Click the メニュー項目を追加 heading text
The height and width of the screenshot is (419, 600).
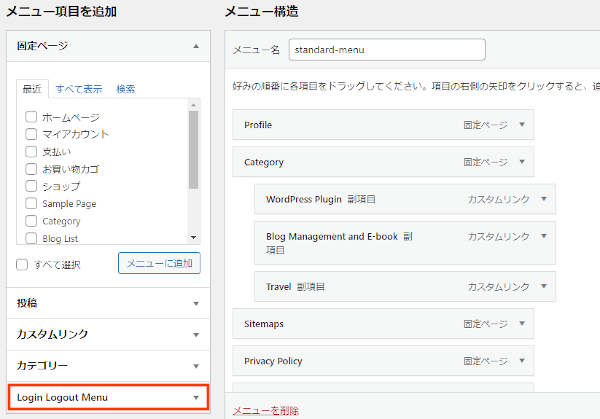tap(61, 11)
